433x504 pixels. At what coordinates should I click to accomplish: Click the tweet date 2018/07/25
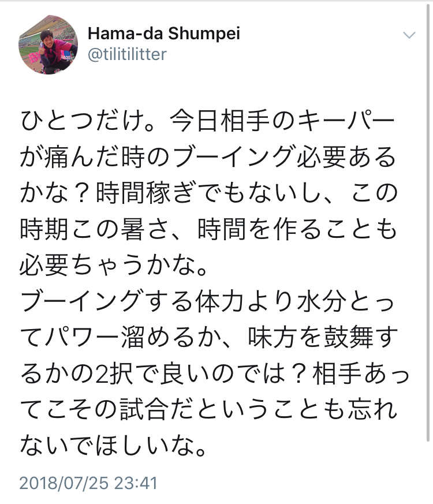click(x=65, y=482)
